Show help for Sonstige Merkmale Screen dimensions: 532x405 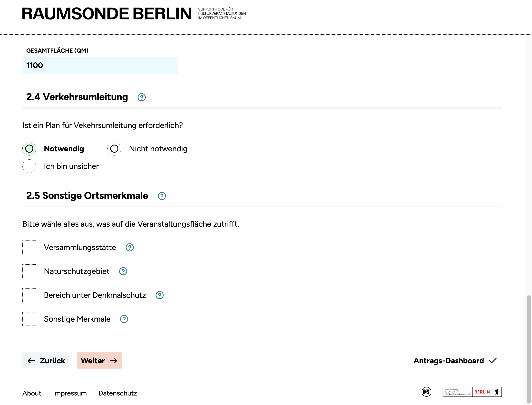[124, 319]
